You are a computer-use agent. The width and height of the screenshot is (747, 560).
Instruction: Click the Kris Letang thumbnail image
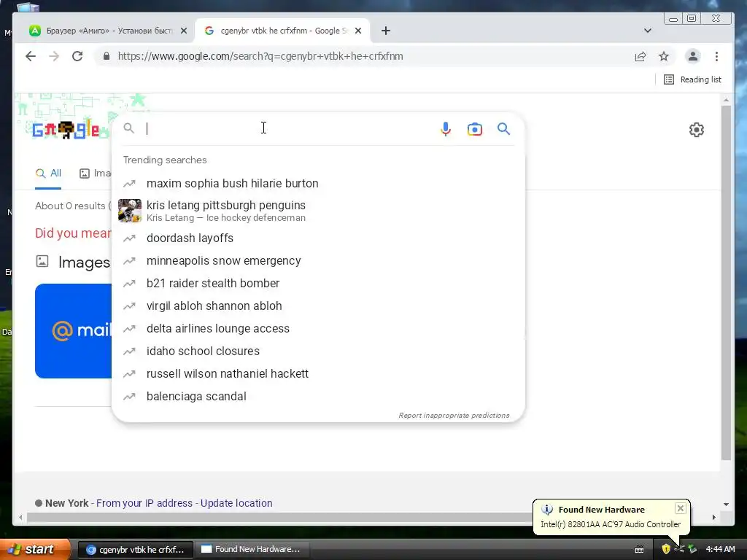(130, 211)
